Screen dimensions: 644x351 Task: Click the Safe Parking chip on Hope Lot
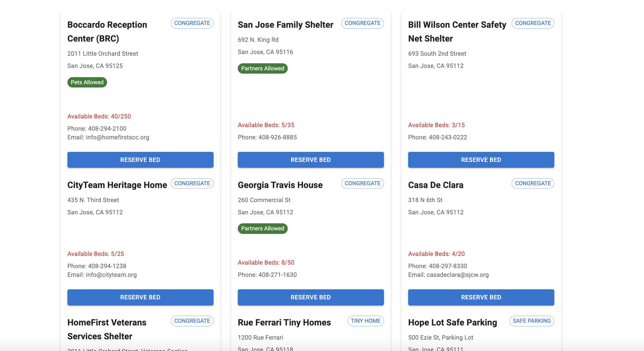click(532, 321)
